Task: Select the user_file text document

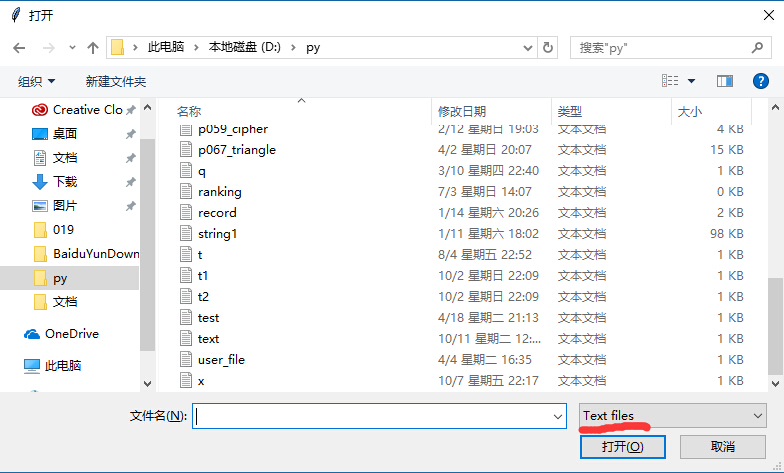Action: (x=221, y=359)
